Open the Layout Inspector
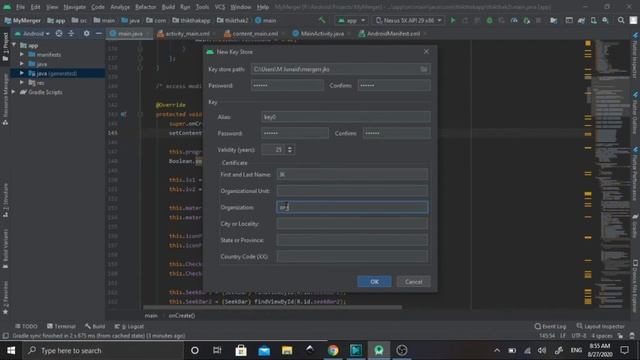This screenshot has width=640, height=360. [x=600, y=326]
